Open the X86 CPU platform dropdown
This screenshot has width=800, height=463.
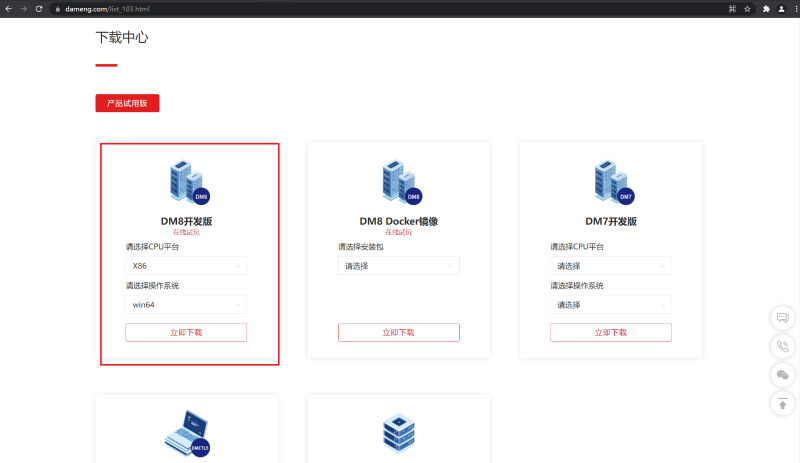coord(186,265)
